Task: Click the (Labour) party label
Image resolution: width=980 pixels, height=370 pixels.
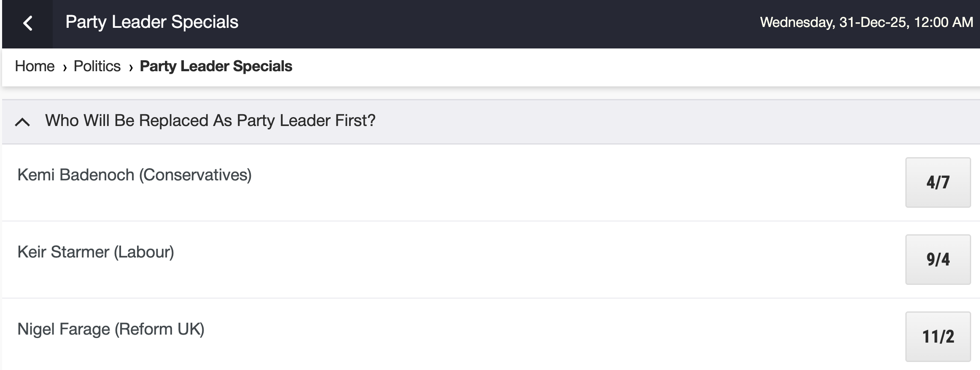Action: 144,252
